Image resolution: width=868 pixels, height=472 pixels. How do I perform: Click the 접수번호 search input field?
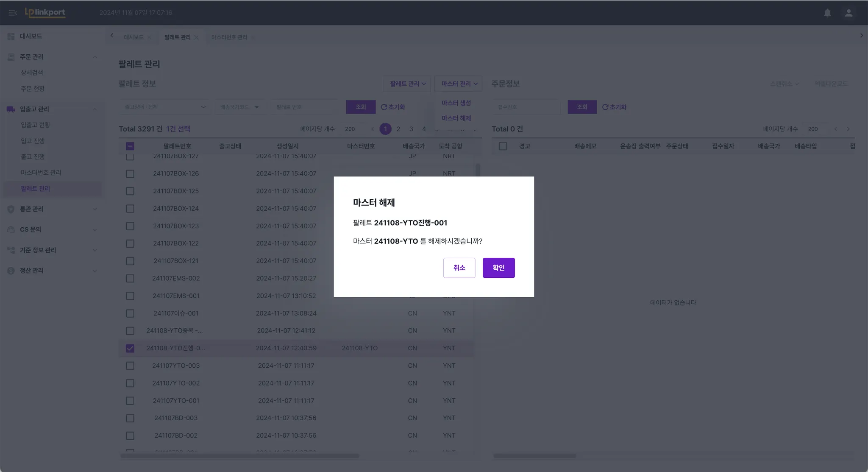click(x=526, y=107)
